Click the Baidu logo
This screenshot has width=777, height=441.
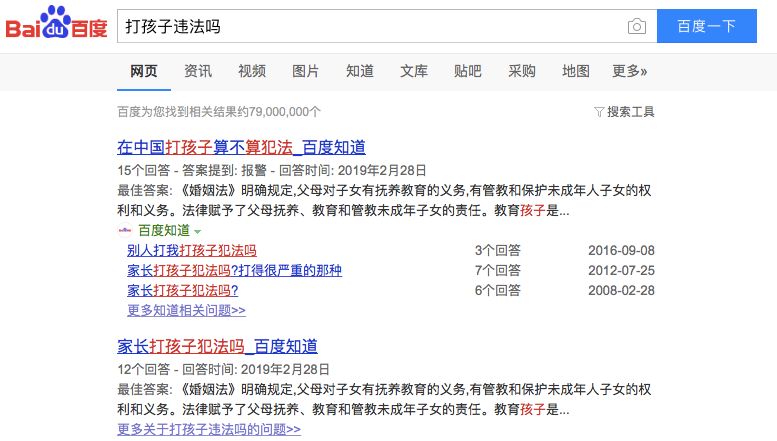pos(57,25)
